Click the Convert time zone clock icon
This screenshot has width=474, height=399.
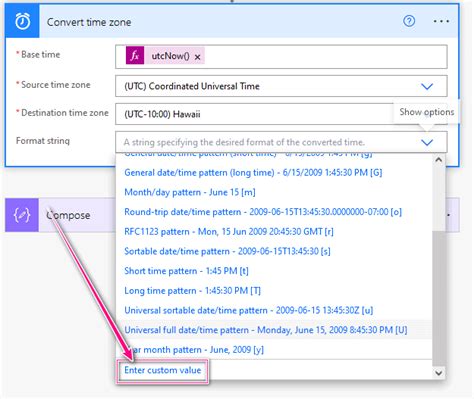pyautogui.click(x=22, y=22)
